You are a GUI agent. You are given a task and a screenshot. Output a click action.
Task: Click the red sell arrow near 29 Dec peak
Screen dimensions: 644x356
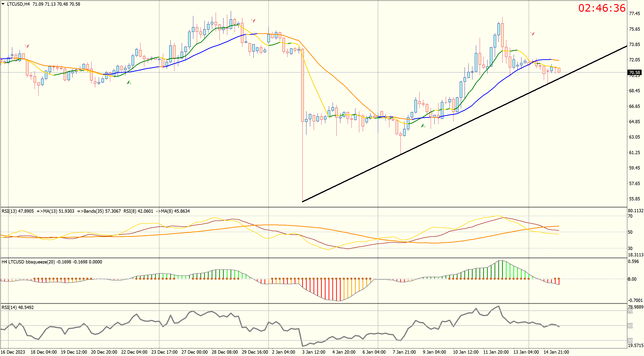253,21
